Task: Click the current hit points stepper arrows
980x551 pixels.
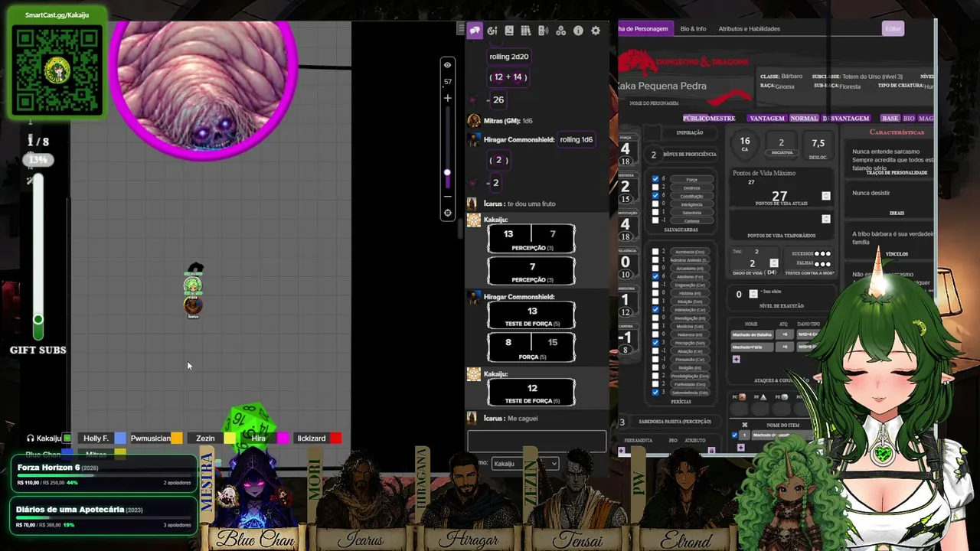Action: 825,196
